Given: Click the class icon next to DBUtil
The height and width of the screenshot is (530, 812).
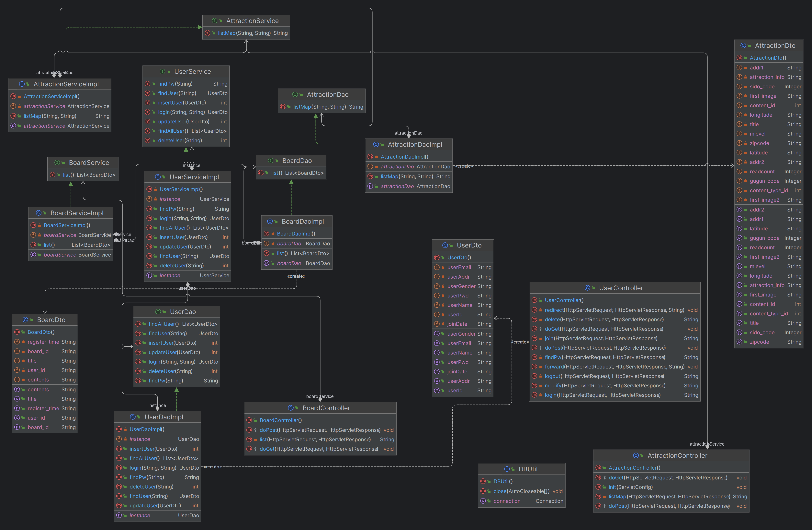Looking at the screenshot, I should click(507, 469).
